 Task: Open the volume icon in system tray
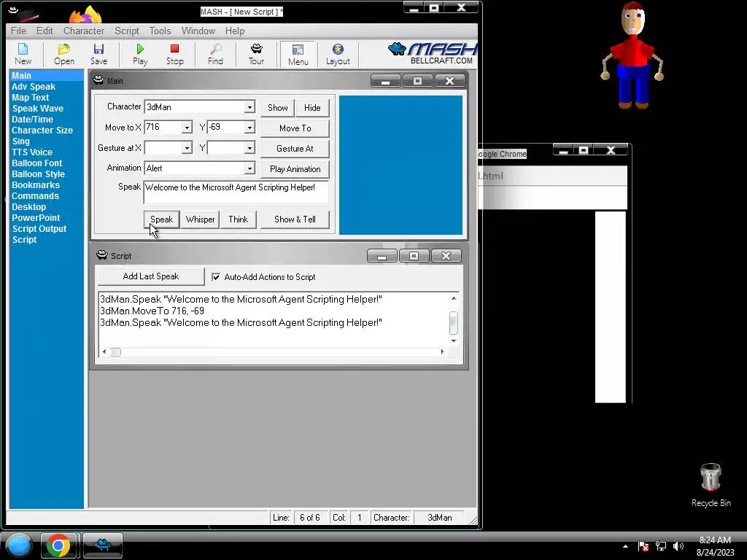point(678,546)
